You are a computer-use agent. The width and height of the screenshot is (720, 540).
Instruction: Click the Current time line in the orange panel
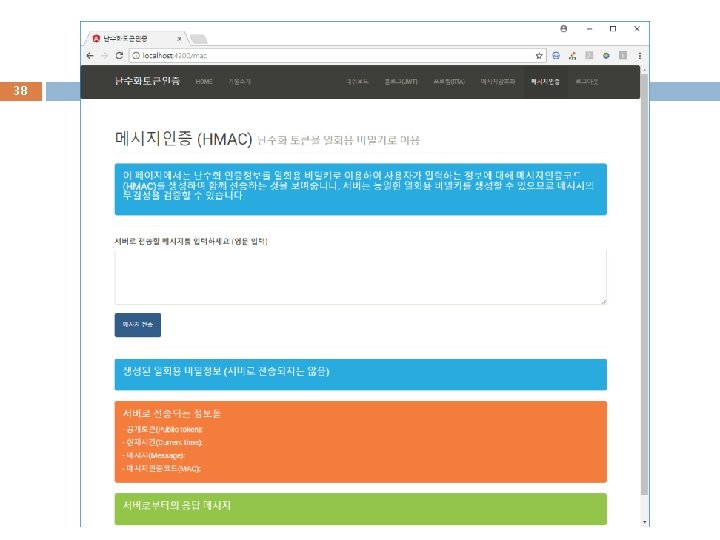point(163,442)
